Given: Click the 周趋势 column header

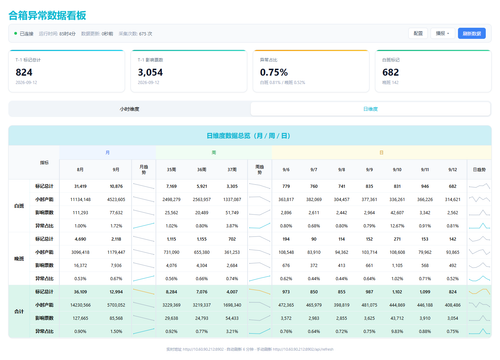Looking at the screenshot, I should [x=260, y=169].
